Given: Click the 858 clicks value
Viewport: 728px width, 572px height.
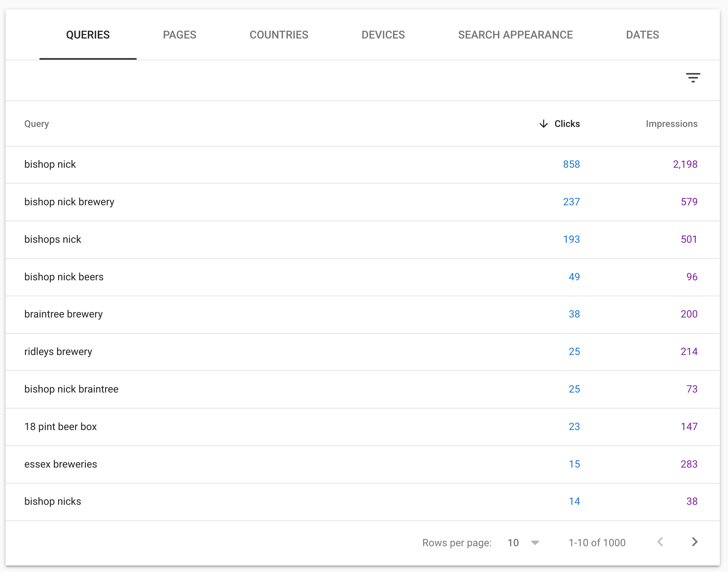Looking at the screenshot, I should (571, 164).
